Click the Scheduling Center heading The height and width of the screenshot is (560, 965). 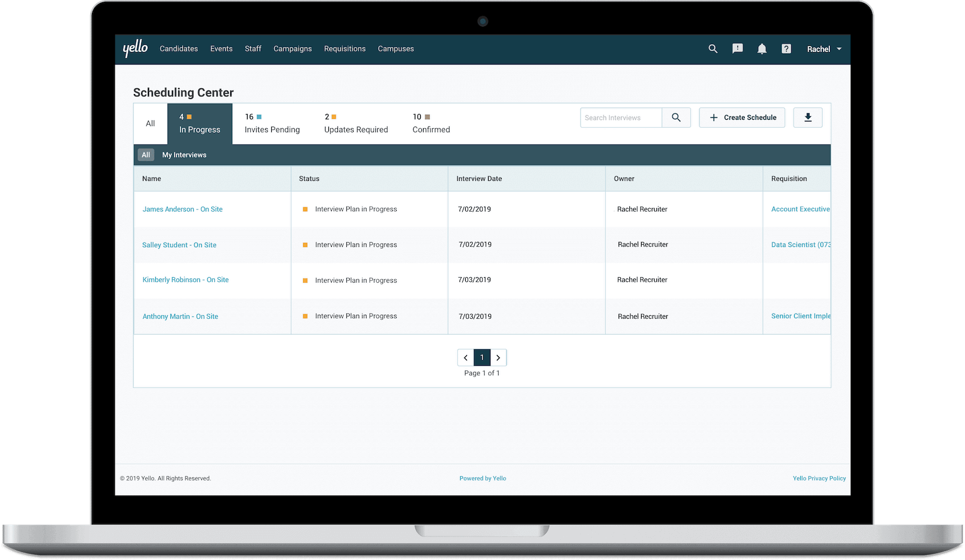[183, 93]
